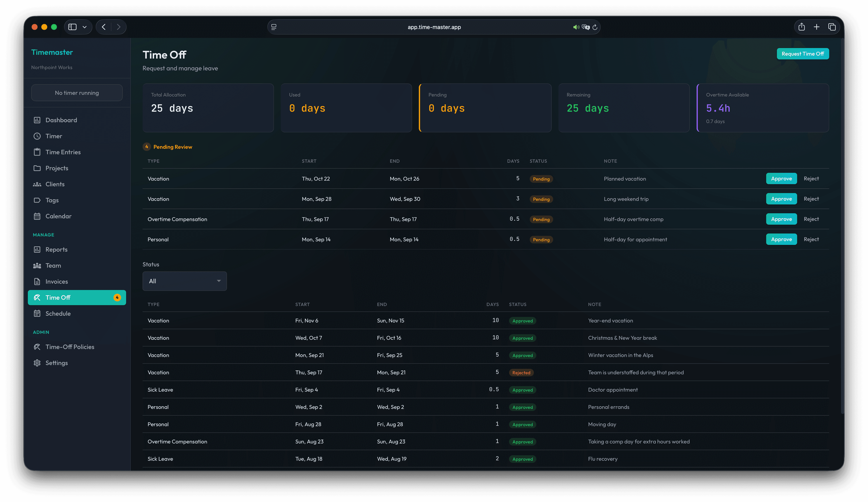
Task: Open the Projects folder icon
Action: tap(37, 168)
